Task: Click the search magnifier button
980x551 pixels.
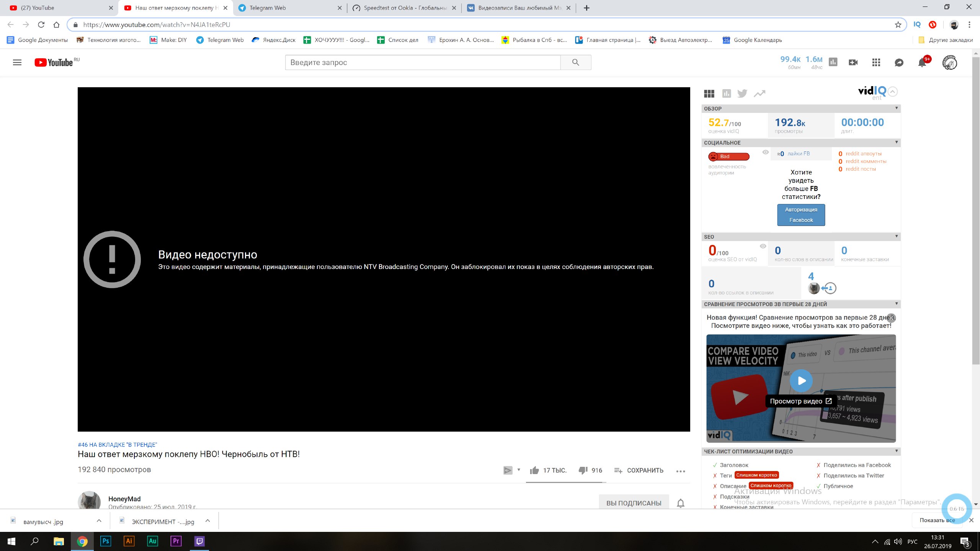Action: click(x=575, y=62)
